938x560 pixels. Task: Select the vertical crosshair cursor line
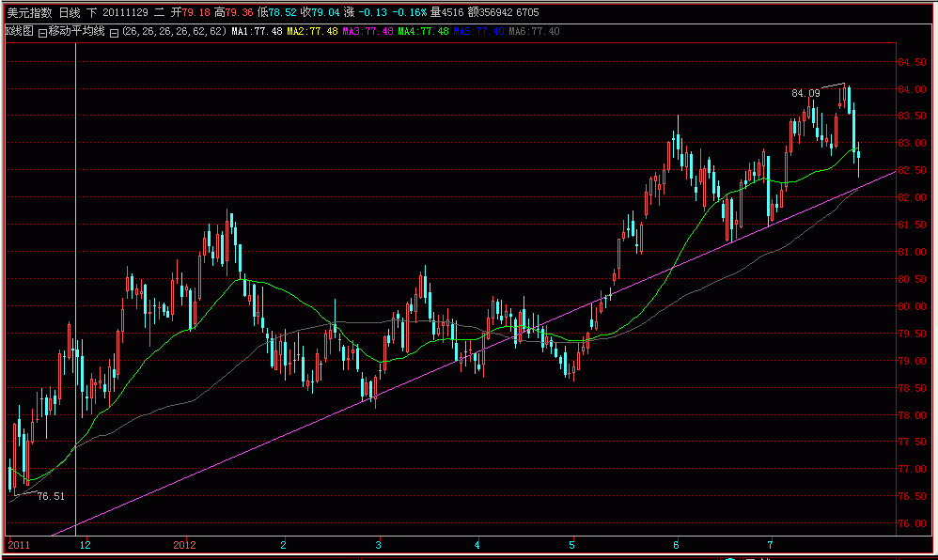point(75,289)
